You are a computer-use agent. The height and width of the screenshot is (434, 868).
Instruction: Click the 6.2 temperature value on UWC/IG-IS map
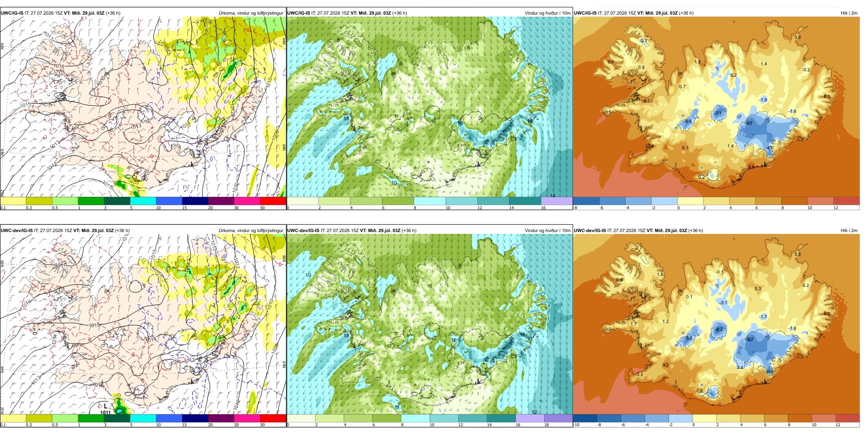click(x=733, y=75)
